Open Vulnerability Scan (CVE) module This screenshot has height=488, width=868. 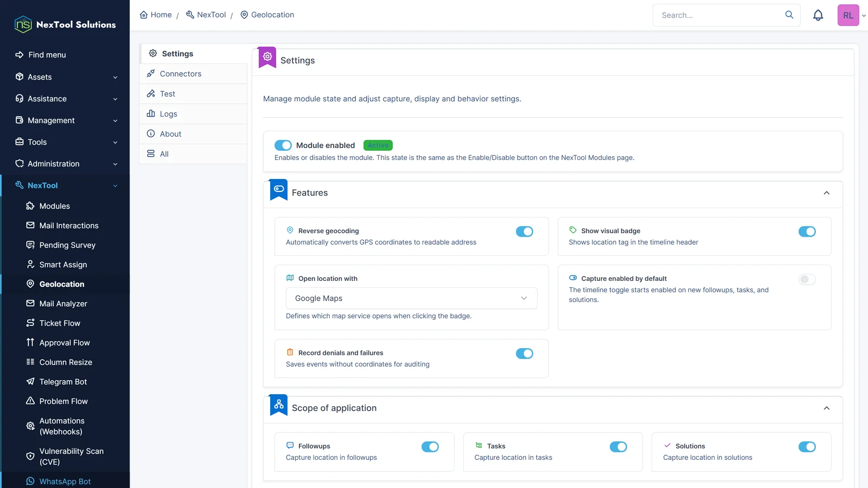coord(65,457)
